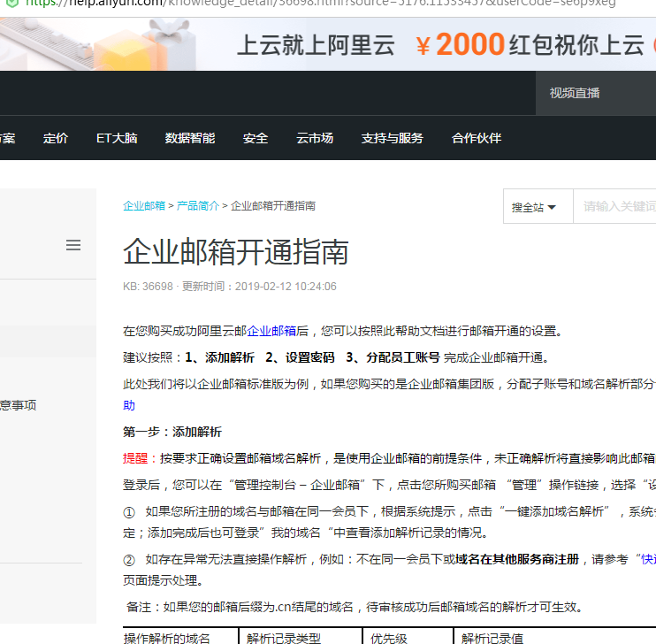Click the KB: 36698 update time text
The image size is (656, 644).
click(x=230, y=287)
